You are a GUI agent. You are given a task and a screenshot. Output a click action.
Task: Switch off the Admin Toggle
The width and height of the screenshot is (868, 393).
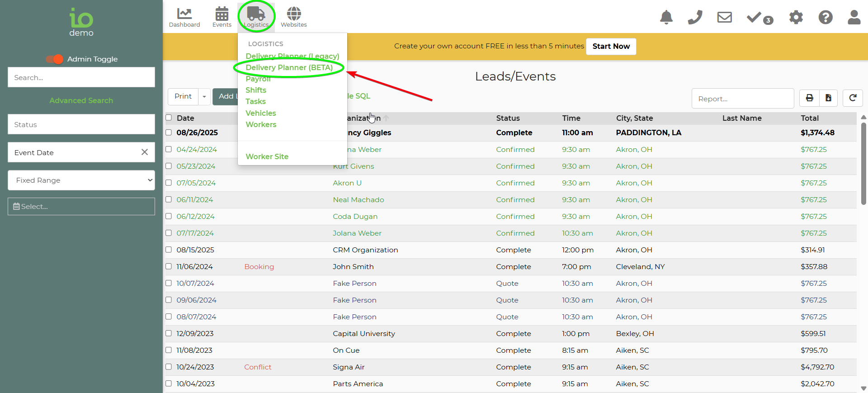coord(55,59)
